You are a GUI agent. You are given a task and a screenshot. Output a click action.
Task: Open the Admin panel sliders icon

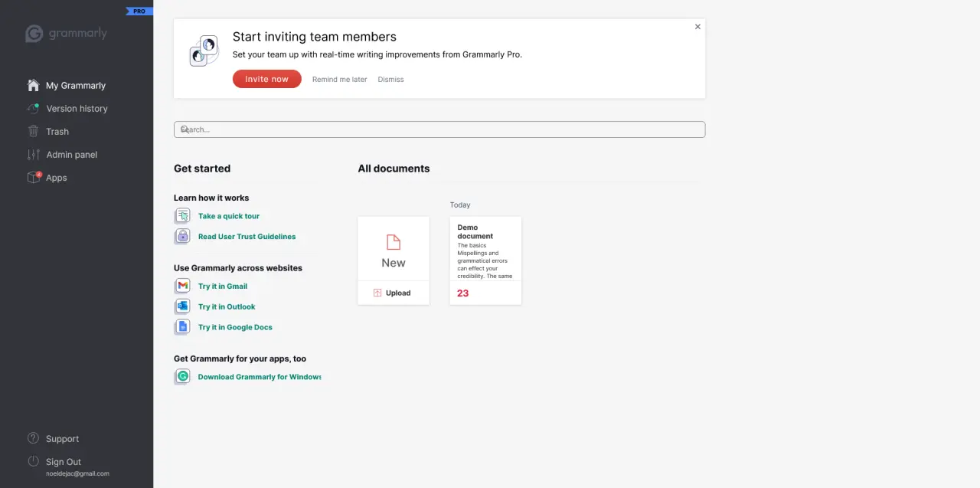33,154
